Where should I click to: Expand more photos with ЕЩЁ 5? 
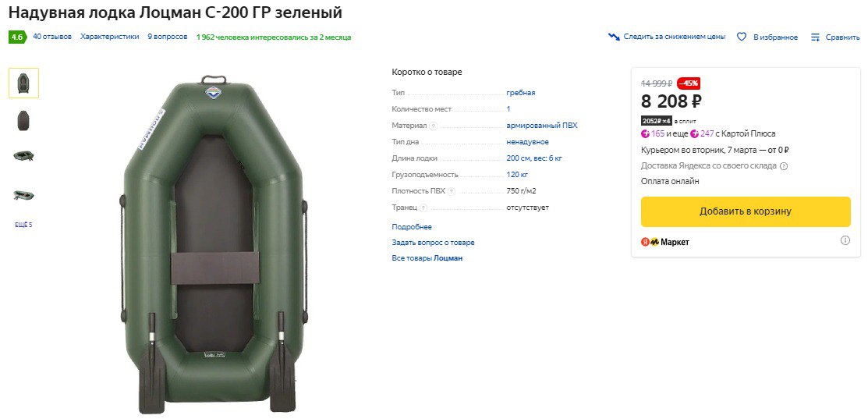pos(23,225)
